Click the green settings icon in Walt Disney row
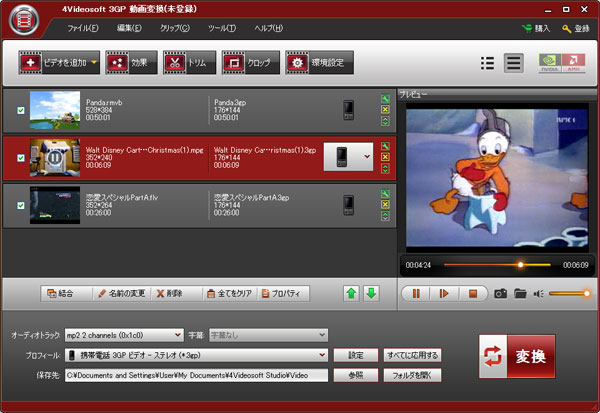Viewport: 600px width, 413px height. pyautogui.click(x=385, y=146)
